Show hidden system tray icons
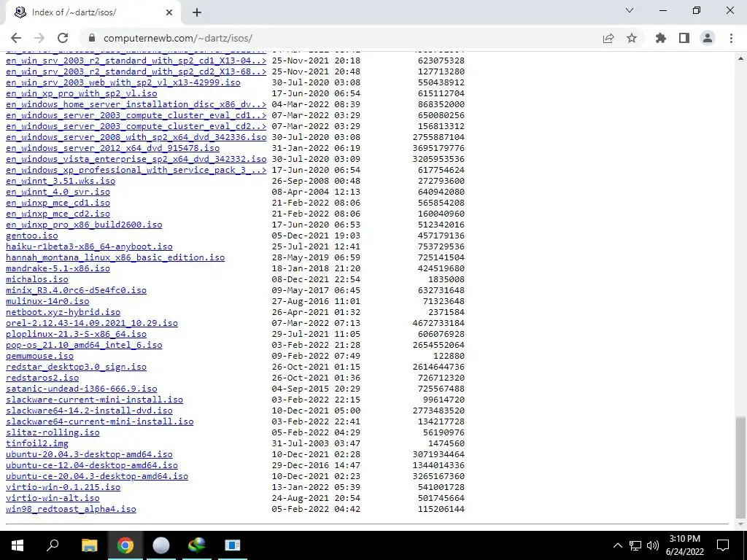747x560 pixels. 617,545
